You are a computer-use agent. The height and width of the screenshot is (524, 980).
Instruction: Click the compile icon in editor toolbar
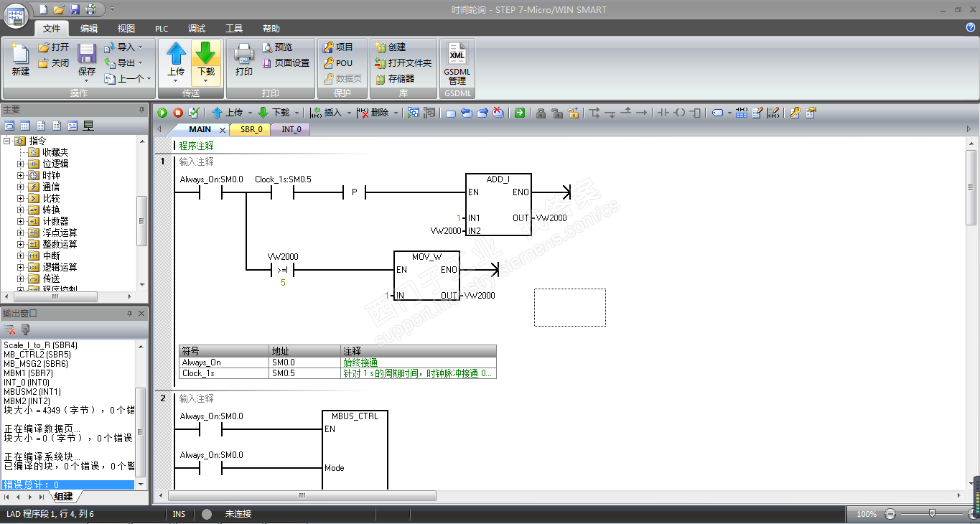click(193, 113)
